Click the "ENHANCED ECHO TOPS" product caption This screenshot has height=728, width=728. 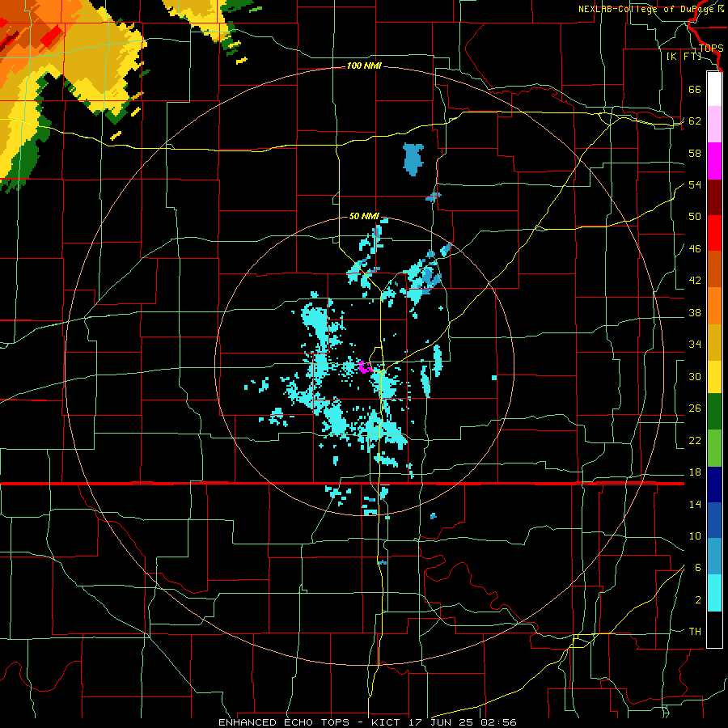pyautogui.click(x=284, y=722)
